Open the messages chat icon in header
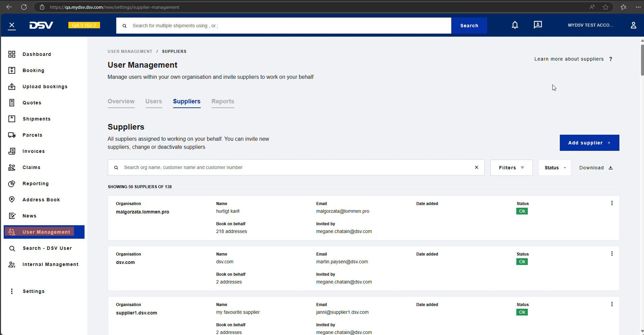This screenshot has height=335, width=644. coord(538,25)
